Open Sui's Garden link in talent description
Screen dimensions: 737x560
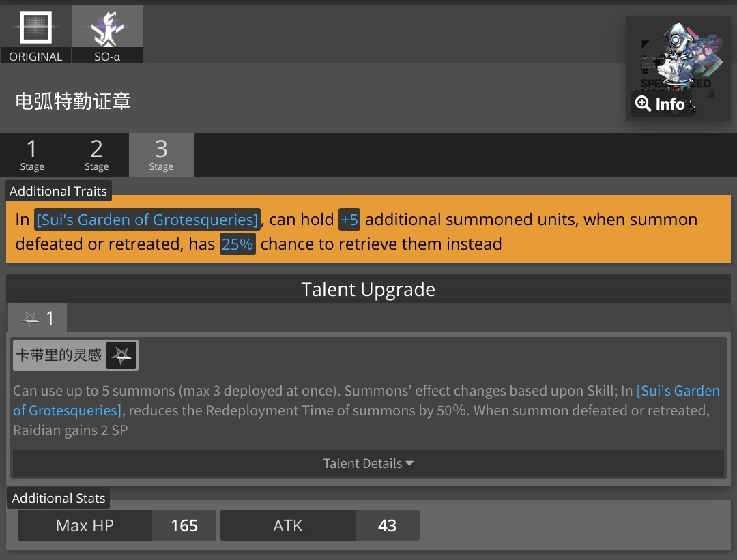(x=366, y=400)
